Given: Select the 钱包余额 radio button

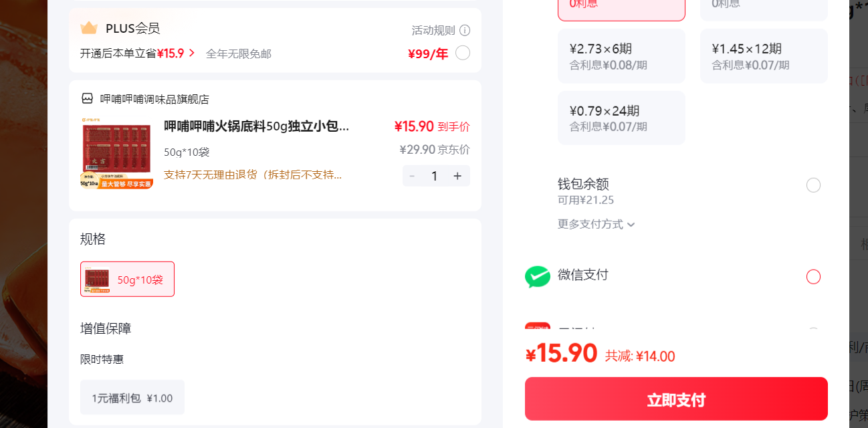Looking at the screenshot, I should tap(813, 185).
